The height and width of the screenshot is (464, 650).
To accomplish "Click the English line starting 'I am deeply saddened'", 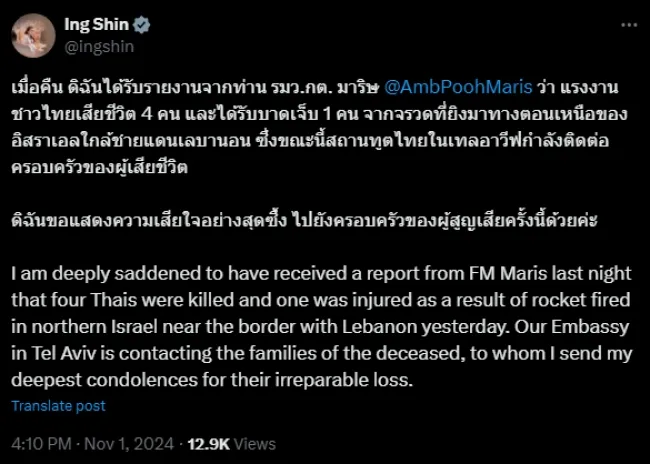I will tap(321, 274).
